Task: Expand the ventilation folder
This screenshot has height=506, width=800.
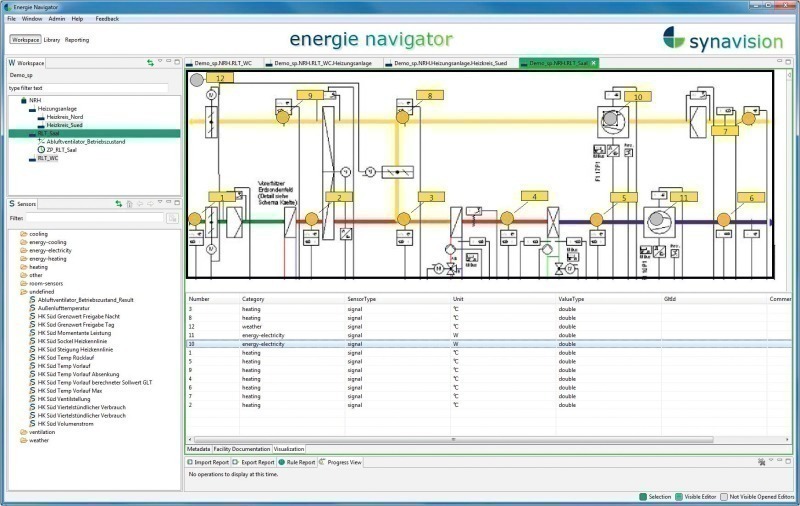Action: 23,432
